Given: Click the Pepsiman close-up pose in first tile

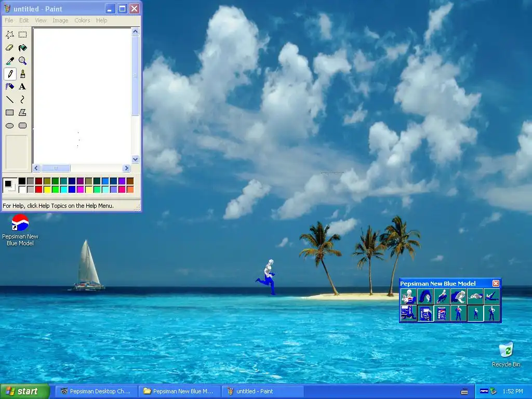Looking at the screenshot, I should tap(408, 297).
